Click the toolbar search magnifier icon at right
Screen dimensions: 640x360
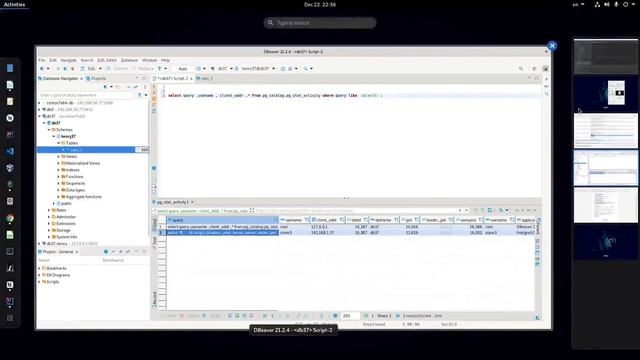click(521, 69)
